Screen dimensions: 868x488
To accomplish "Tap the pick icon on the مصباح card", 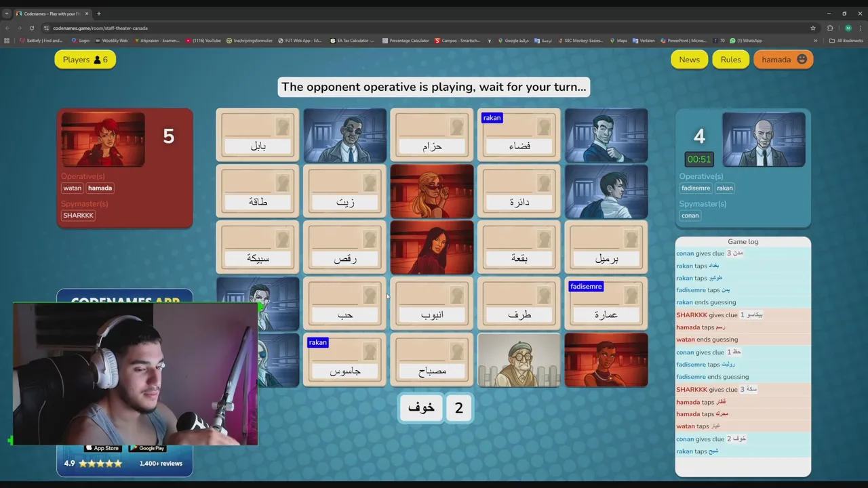I will [457, 352].
